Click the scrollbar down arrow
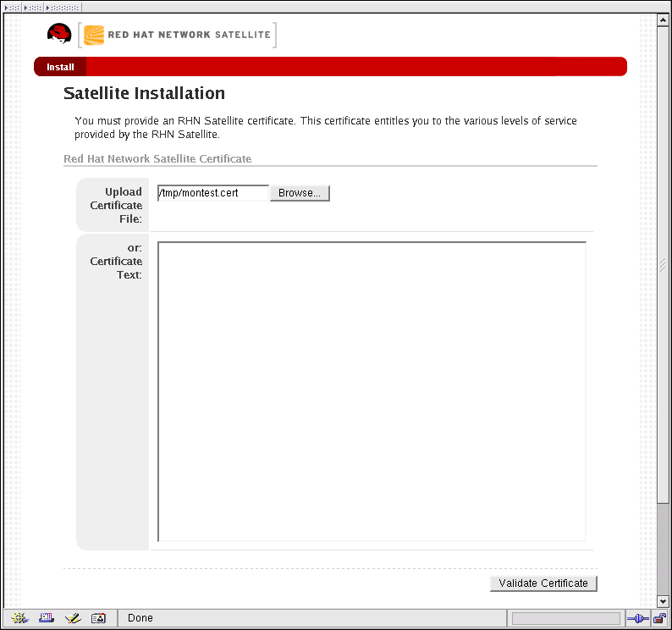The height and width of the screenshot is (630, 672). pyautogui.click(x=663, y=601)
